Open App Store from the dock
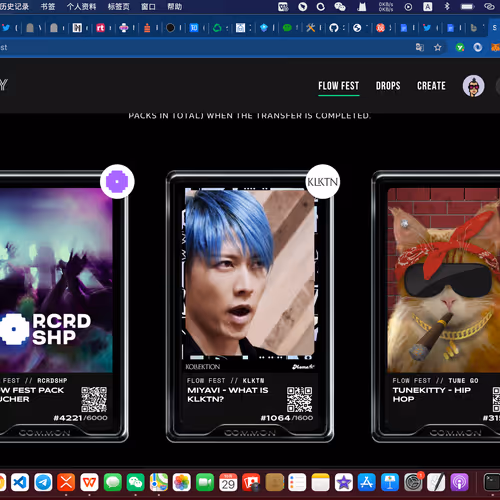 (367, 482)
